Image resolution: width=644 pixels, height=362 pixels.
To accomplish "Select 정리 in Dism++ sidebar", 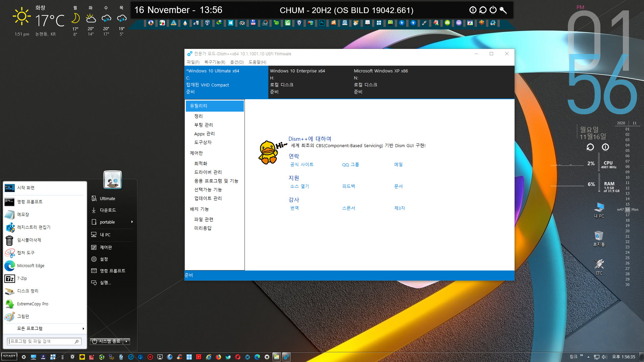I will click(x=199, y=116).
